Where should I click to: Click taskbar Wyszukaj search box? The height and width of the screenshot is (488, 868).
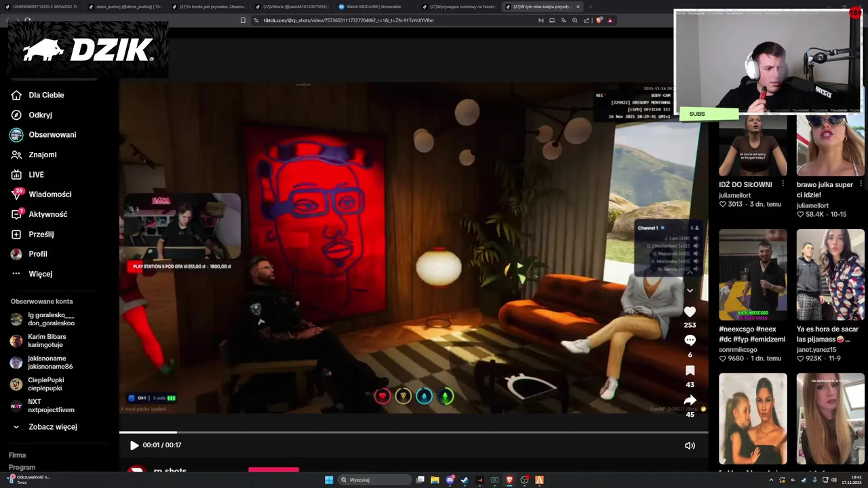click(375, 480)
